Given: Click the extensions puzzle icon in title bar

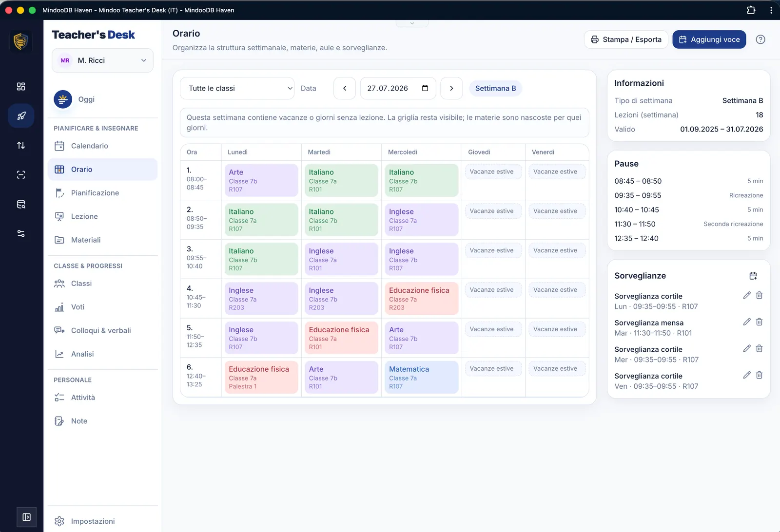Looking at the screenshot, I should 751,10.
